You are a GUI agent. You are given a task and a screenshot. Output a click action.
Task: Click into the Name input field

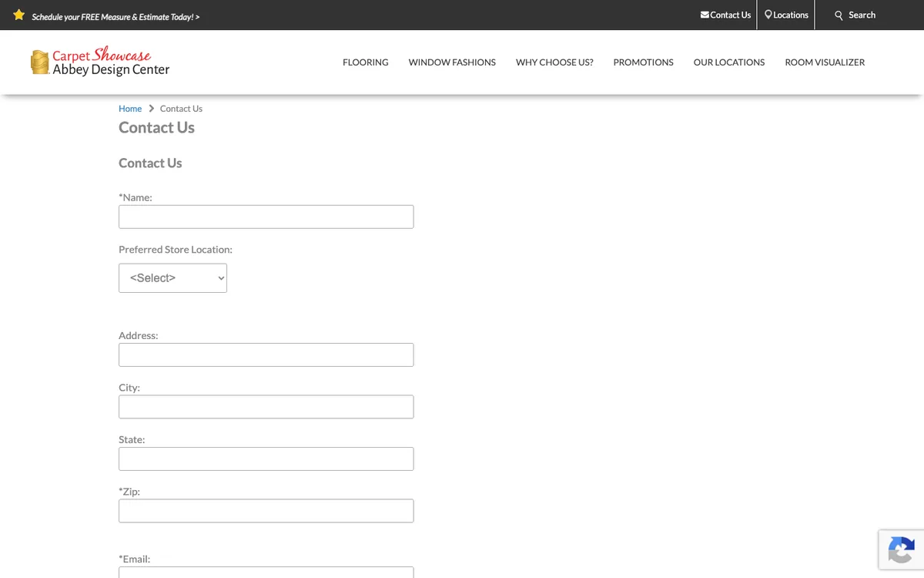click(266, 217)
